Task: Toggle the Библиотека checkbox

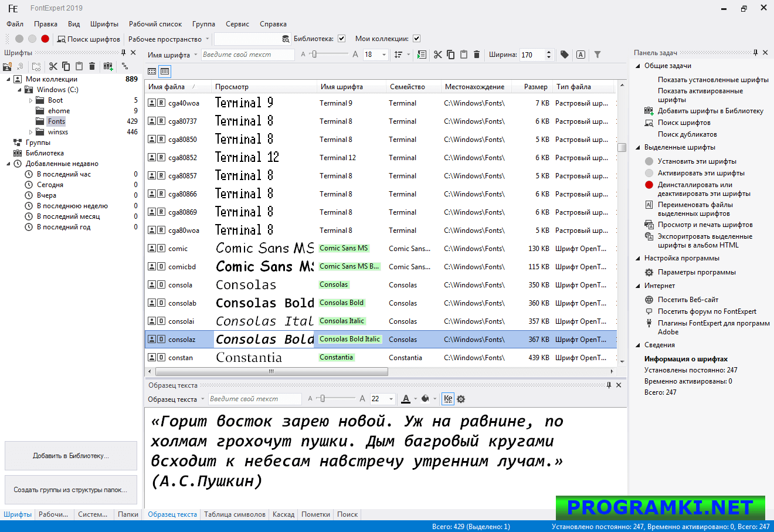Action: coord(341,39)
